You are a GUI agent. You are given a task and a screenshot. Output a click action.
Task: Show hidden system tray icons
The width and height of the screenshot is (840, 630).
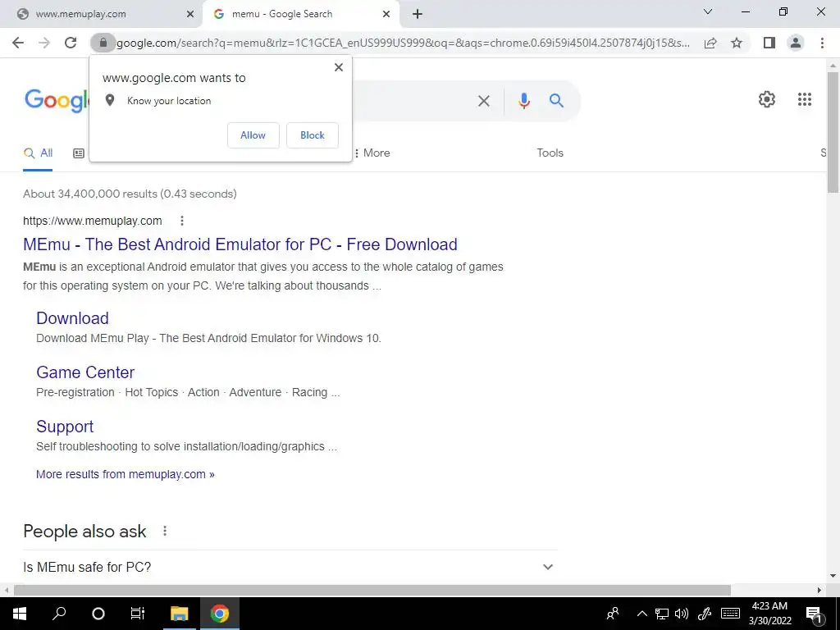[x=641, y=614]
